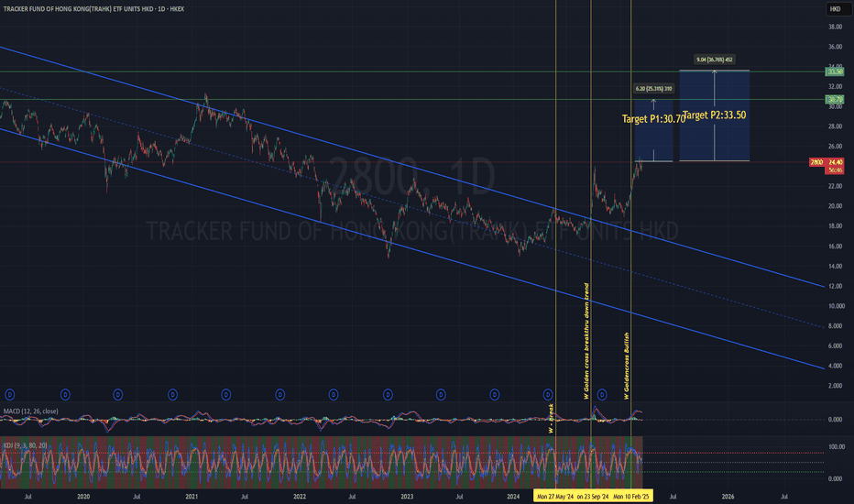Click the dividend D marker between Sep '24 and Feb '25 lines

point(602,394)
